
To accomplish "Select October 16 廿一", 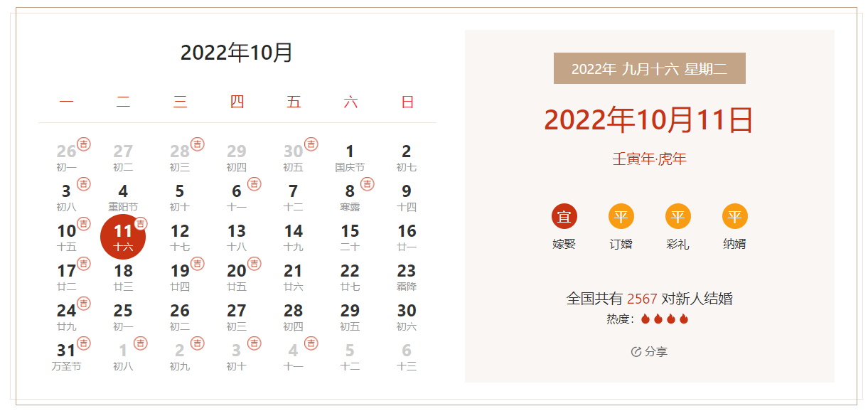I will click(407, 237).
